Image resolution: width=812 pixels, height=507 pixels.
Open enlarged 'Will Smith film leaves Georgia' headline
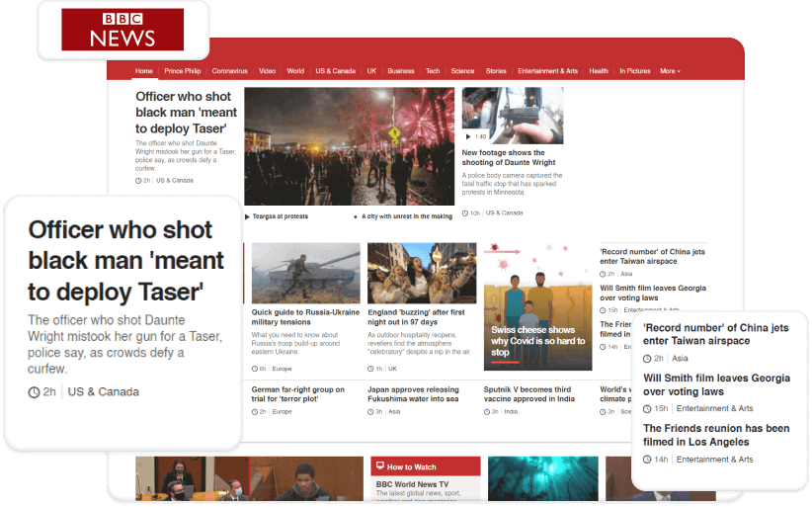coord(717,384)
